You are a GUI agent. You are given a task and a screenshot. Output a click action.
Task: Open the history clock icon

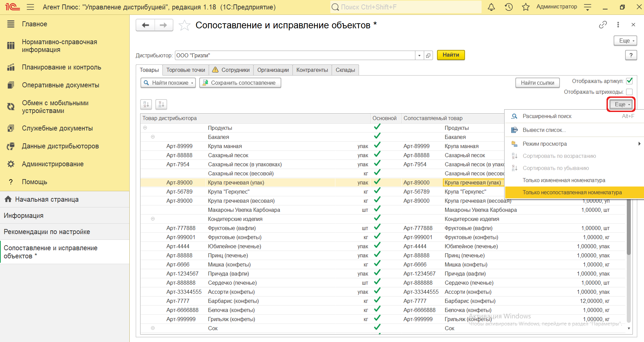(509, 7)
